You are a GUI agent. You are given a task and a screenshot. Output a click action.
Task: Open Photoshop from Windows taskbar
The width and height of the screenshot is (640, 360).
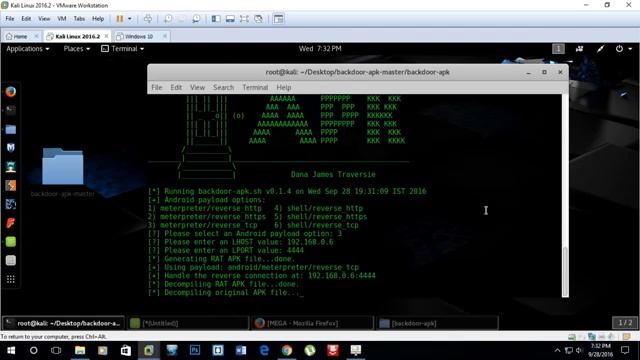click(195, 350)
